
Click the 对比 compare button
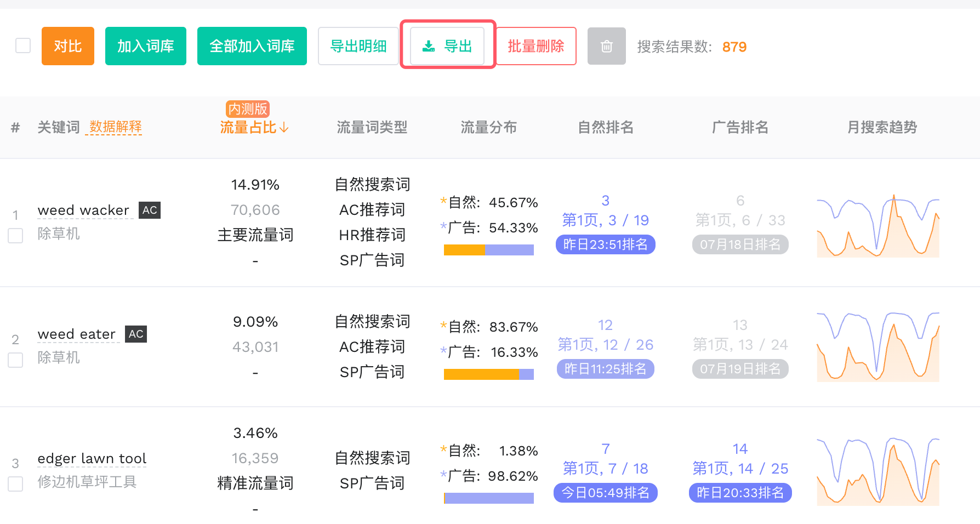tap(68, 46)
